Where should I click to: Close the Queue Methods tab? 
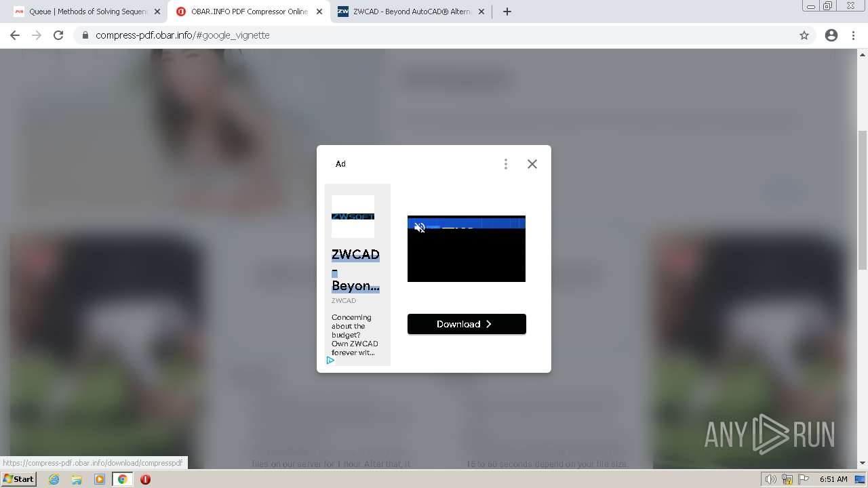coord(157,12)
